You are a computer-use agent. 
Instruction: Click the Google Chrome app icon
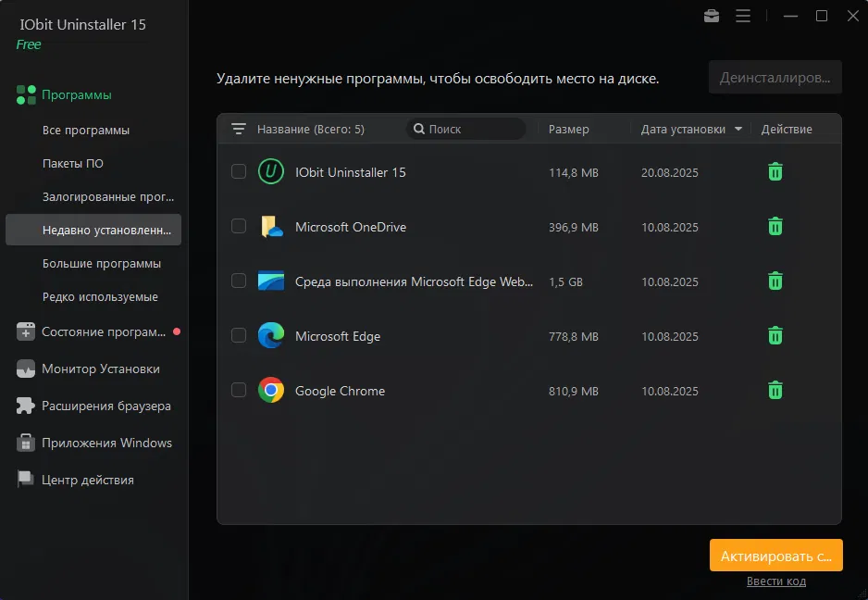click(x=270, y=391)
